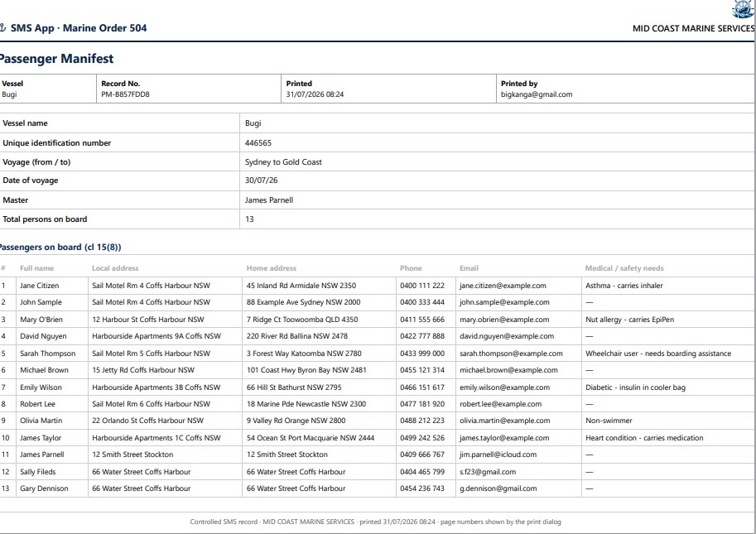756x534 pixels.
Task: Click the Medical / safety needs column header
Action: [x=624, y=268]
